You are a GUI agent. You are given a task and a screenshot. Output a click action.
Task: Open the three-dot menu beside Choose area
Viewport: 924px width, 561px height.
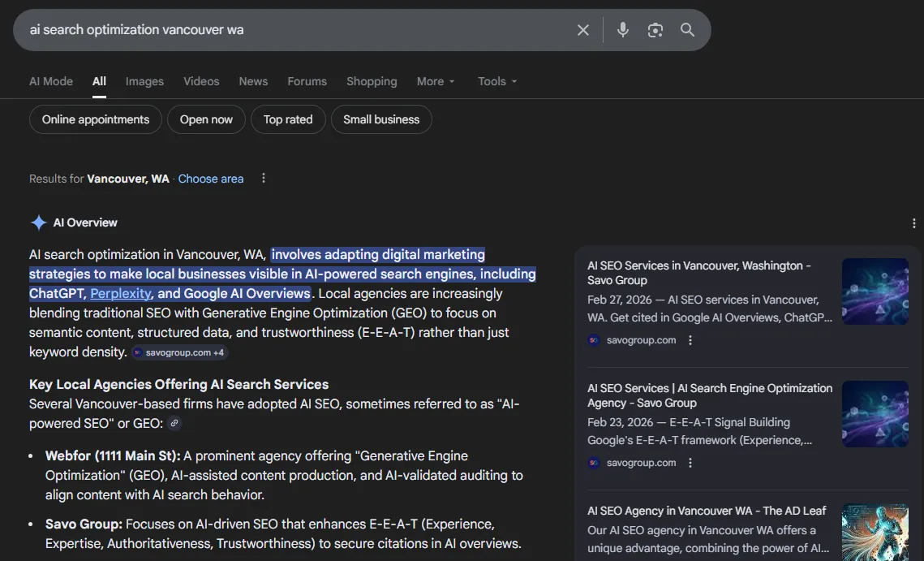(x=263, y=178)
